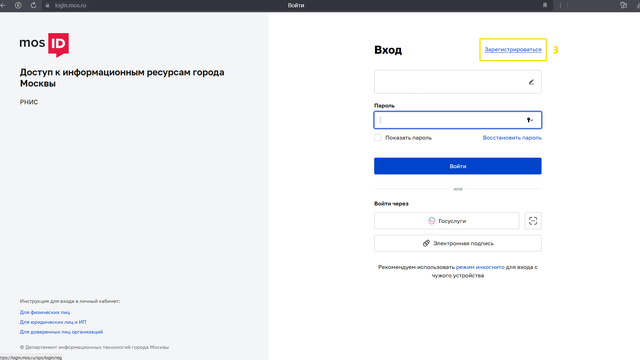Log in via the Госуслуги button
This screenshot has height=360, width=640.
point(447,221)
